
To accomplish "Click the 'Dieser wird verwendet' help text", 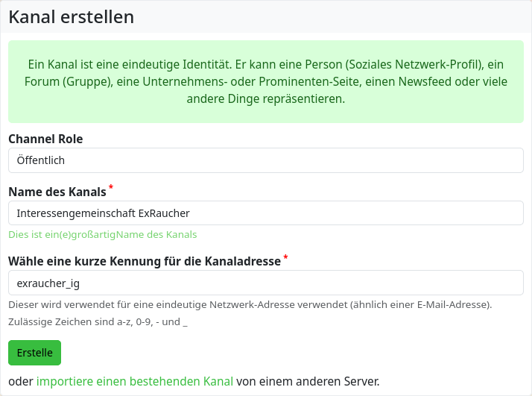I will click(x=250, y=304).
